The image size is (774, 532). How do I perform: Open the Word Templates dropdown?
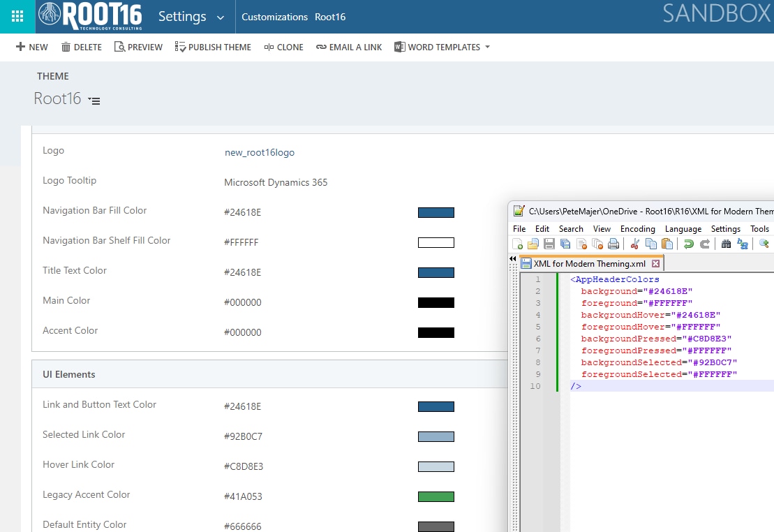442,47
